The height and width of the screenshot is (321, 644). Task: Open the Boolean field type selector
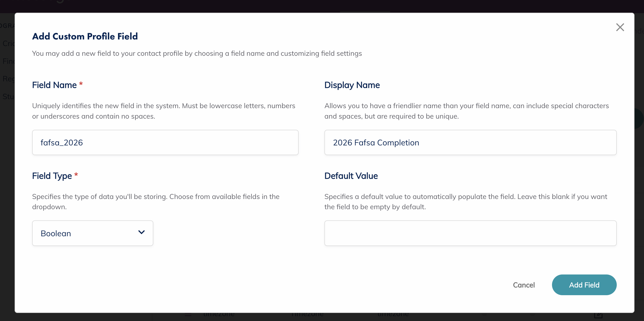click(x=92, y=233)
